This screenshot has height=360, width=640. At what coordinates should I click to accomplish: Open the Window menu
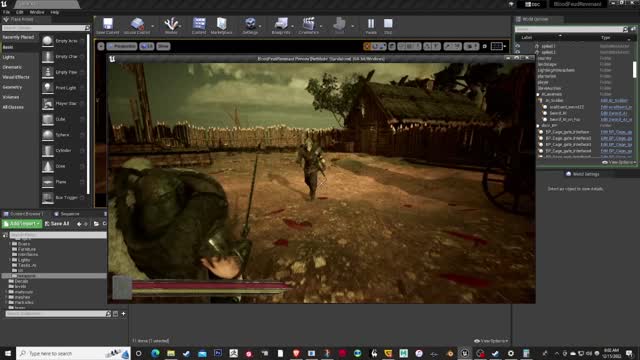pos(37,12)
